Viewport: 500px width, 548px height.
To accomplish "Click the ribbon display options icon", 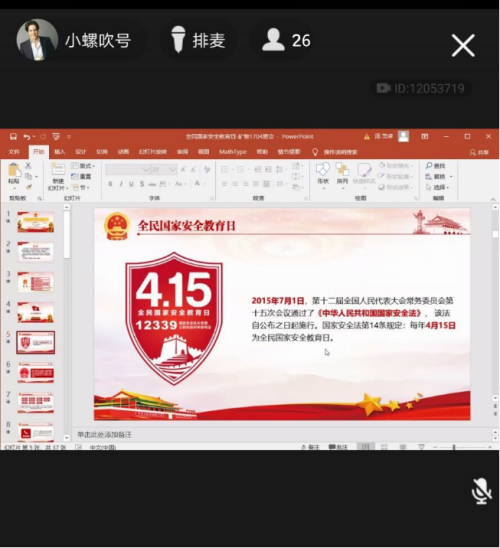I will point(425,136).
